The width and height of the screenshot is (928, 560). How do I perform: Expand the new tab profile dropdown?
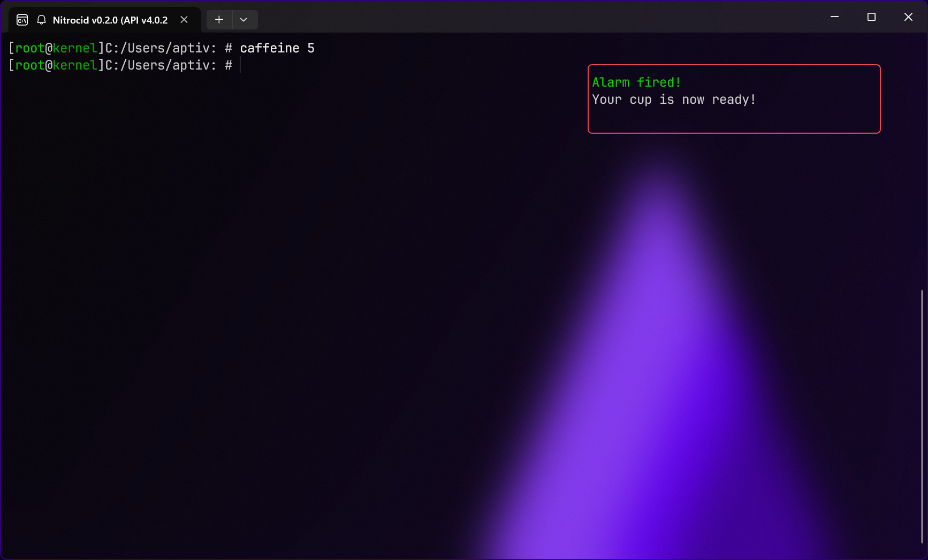tap(244, 20)
